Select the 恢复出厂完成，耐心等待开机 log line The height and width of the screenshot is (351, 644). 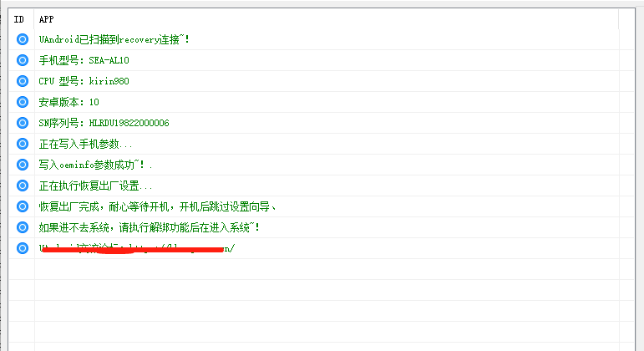point(157,206)
